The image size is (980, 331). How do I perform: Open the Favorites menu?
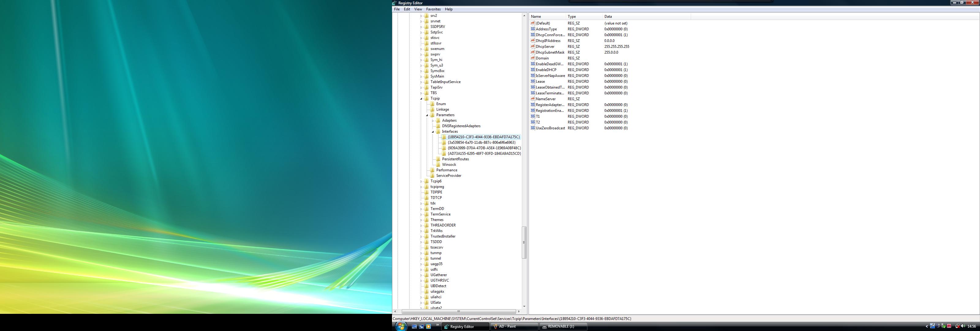[x=433, y=9]
